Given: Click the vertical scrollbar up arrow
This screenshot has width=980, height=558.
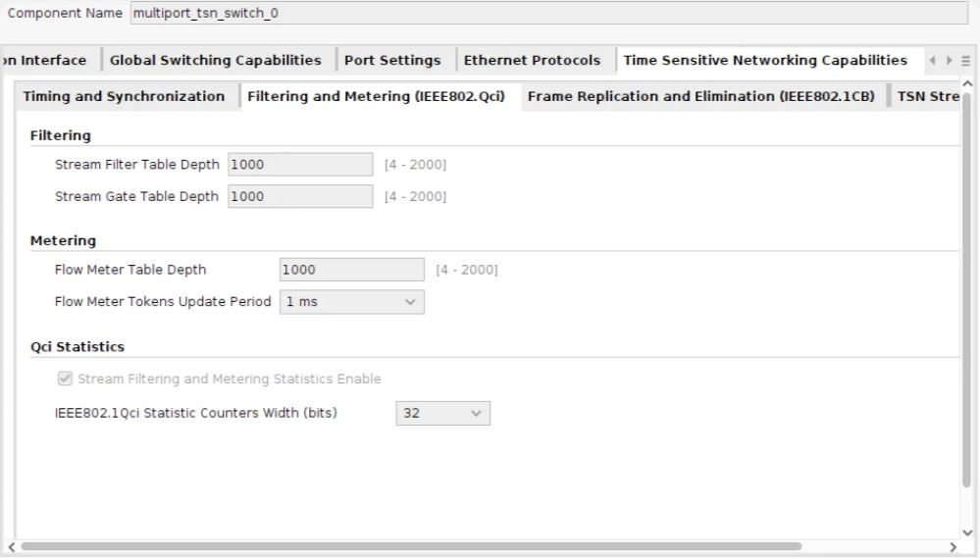Looking at the screenshot, I should pyautogui.click(x=968, y=86).
